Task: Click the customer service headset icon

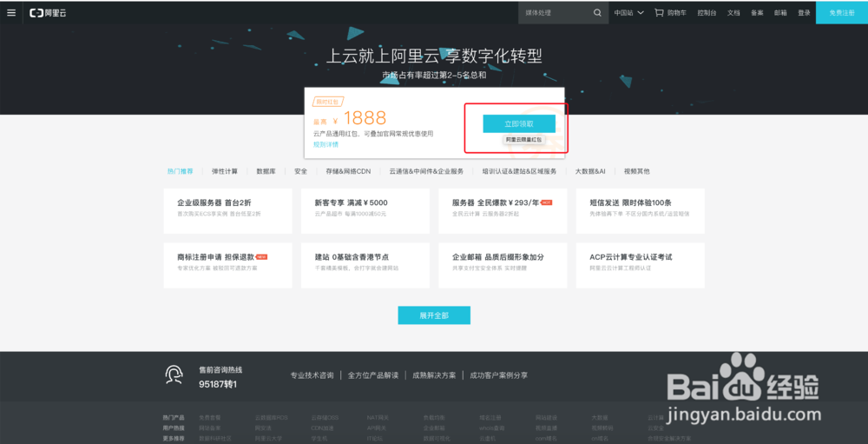Action: click(174, 375)
